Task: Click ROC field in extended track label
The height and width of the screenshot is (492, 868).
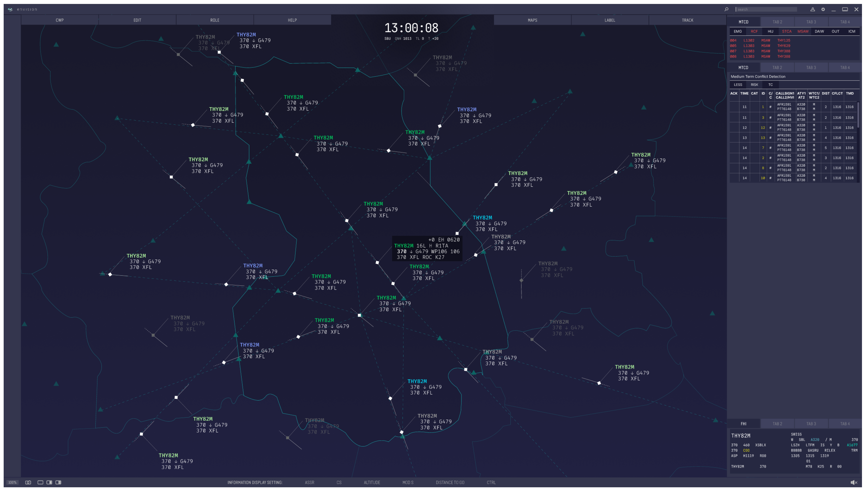Action: [x=427, y=258]
